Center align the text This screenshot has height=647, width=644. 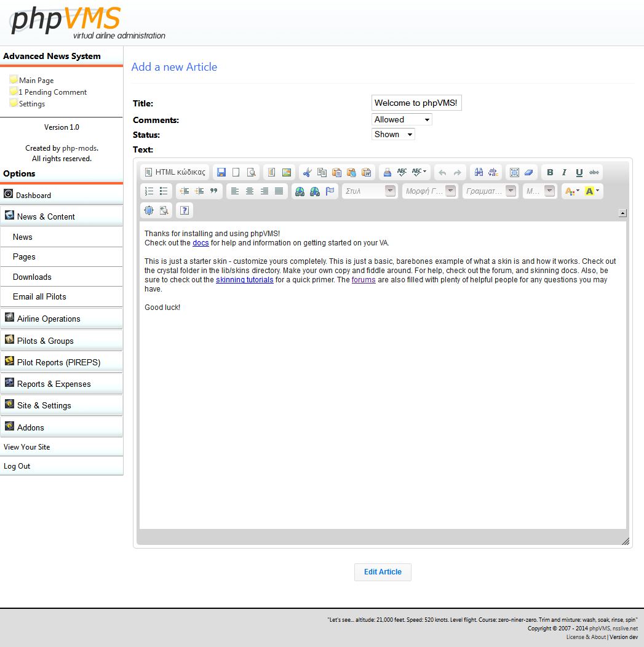pos(250,191)
